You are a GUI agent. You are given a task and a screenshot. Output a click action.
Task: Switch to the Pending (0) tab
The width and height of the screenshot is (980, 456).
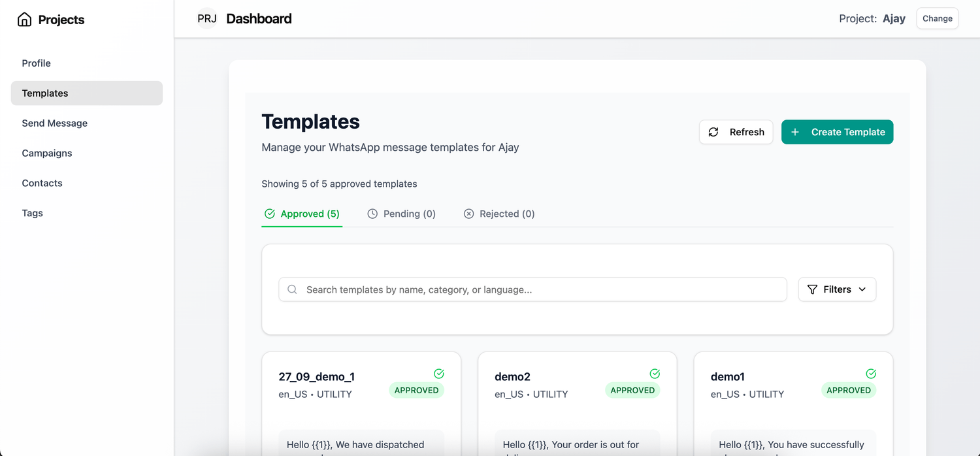coord(402,214)
